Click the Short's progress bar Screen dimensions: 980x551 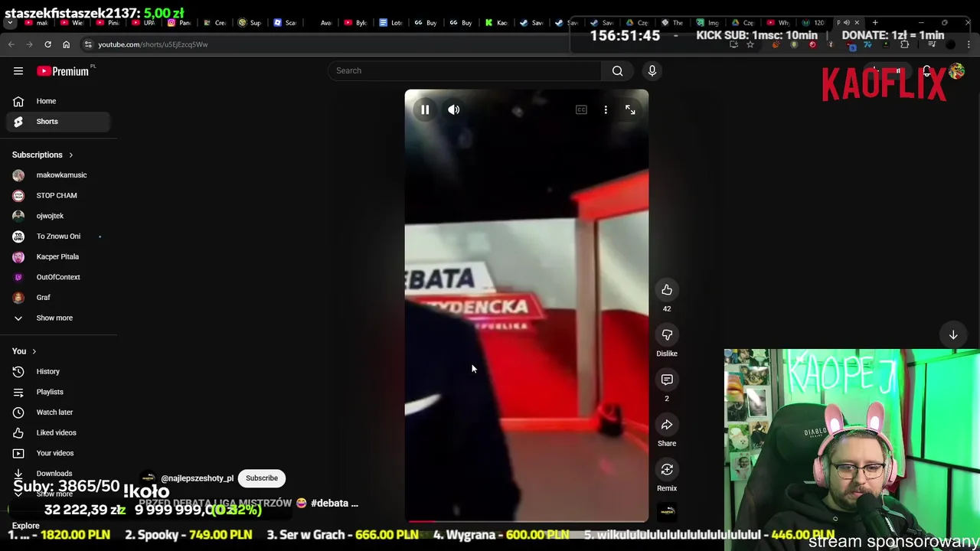click(527, 521)
